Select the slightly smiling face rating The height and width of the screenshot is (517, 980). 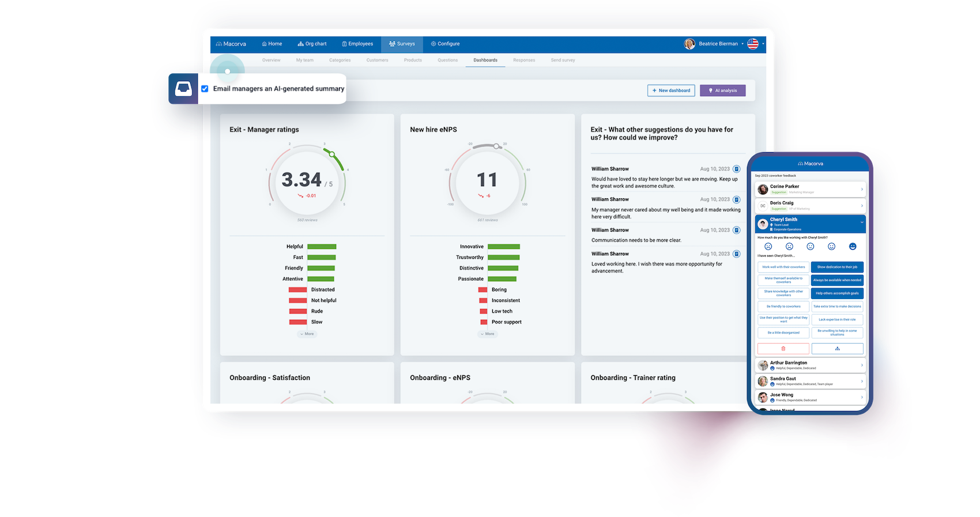coord(831,247)
